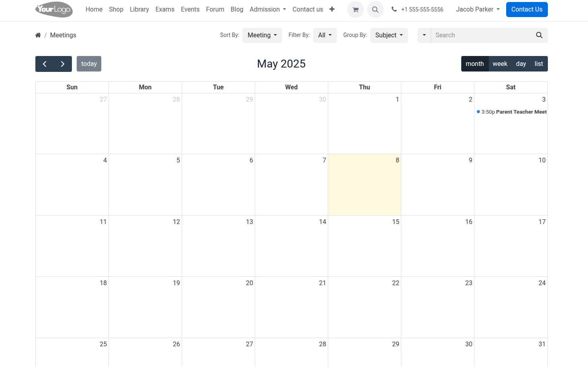Open the Sort By Meeting dropdown

[262, 35]
